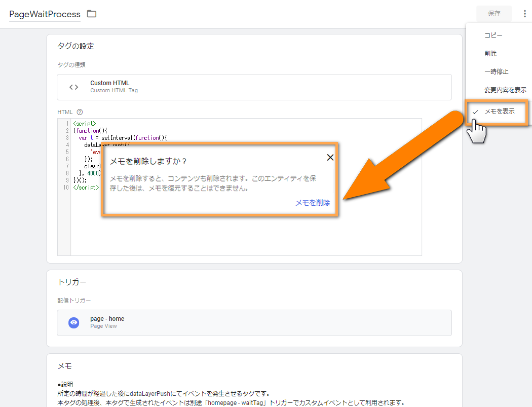Edit the PageWaitProcess tag name
The width and height of the screenshot is (532, 407).
point(45,14)
